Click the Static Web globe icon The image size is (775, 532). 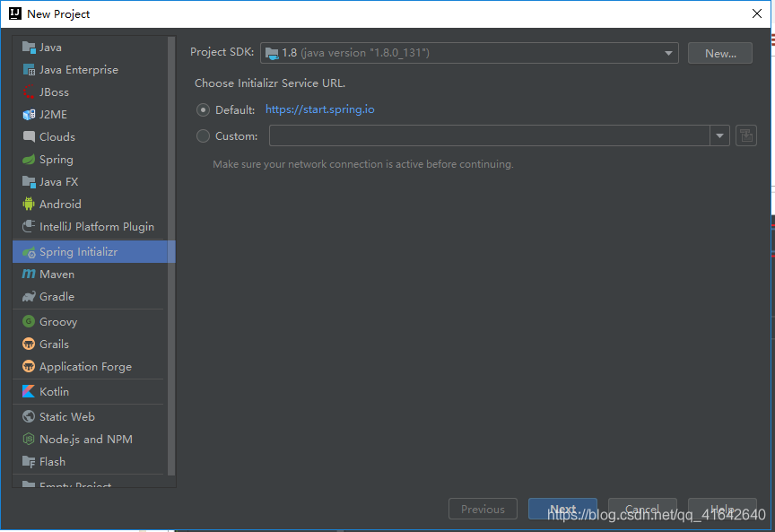pos(29,417)
